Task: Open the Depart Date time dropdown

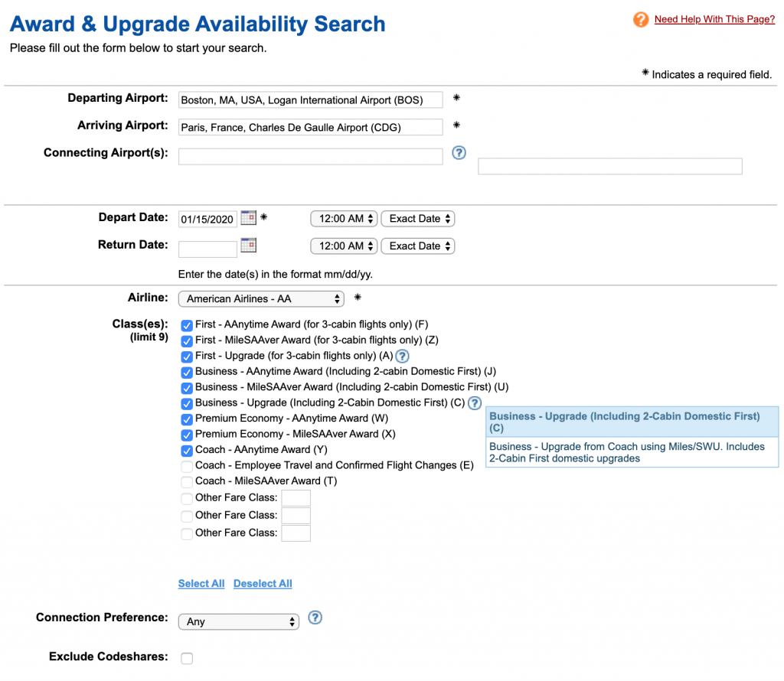Action: (x=343, y=218)
